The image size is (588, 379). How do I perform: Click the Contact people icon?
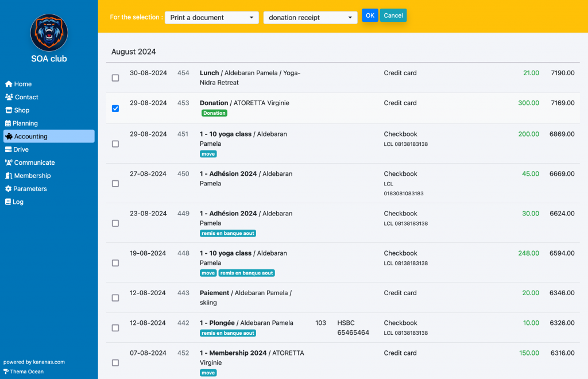click(9, 97)
